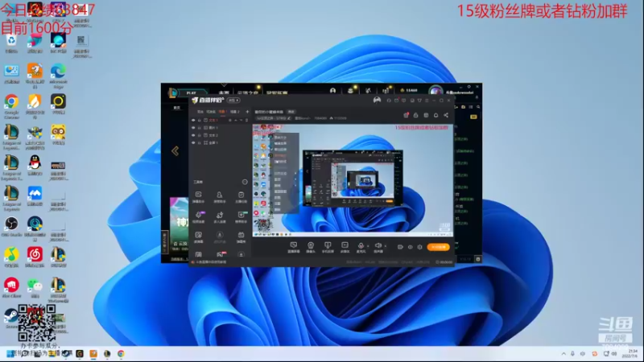The width and height of the screenshot is (644, 362).
Task: Mute the speaker icon
Action: (x=378, y=246)
